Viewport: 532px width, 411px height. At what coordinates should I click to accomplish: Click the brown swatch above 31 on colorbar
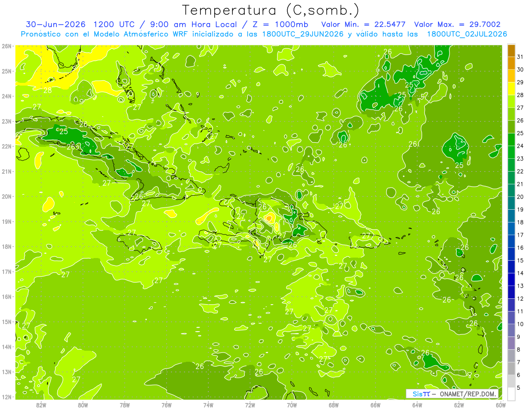[511, 51]
